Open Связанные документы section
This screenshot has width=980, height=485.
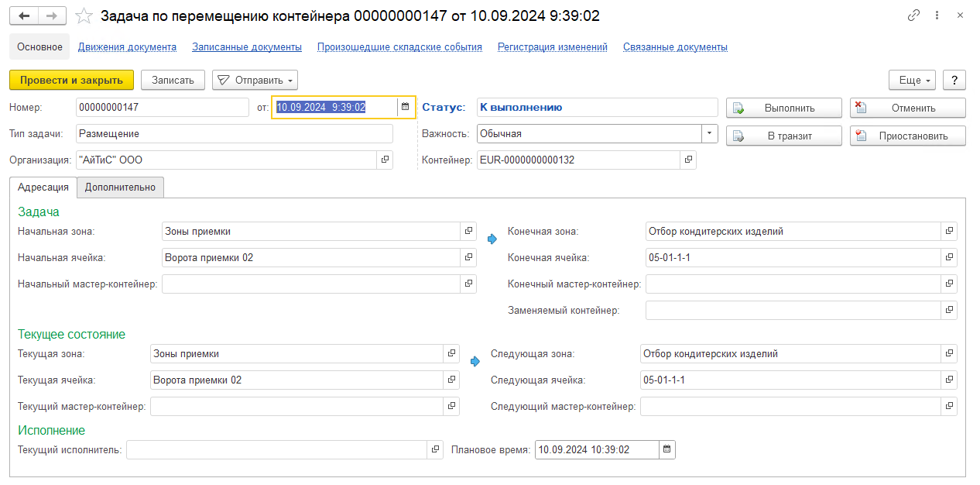(675, 46)
